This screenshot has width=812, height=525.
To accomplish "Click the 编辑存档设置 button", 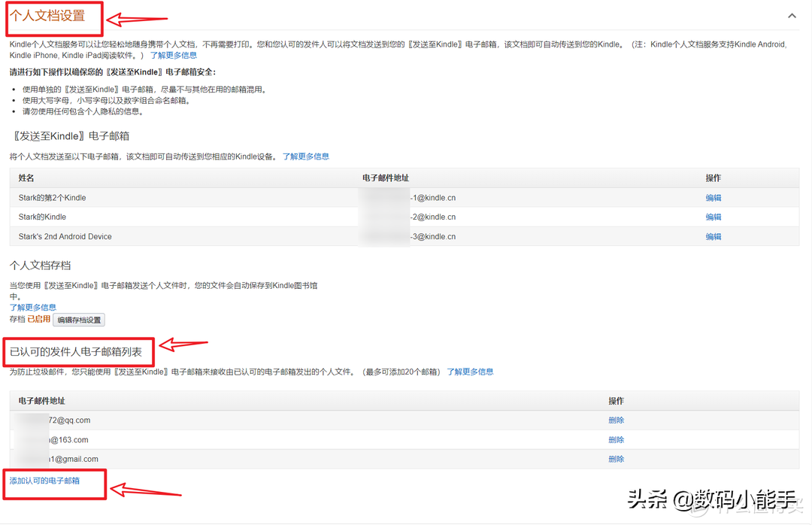I will point(79,320).
